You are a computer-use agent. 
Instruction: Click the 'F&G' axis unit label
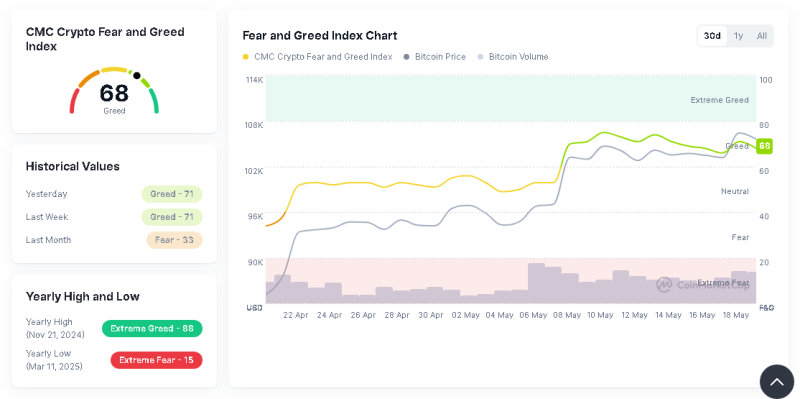766,308
